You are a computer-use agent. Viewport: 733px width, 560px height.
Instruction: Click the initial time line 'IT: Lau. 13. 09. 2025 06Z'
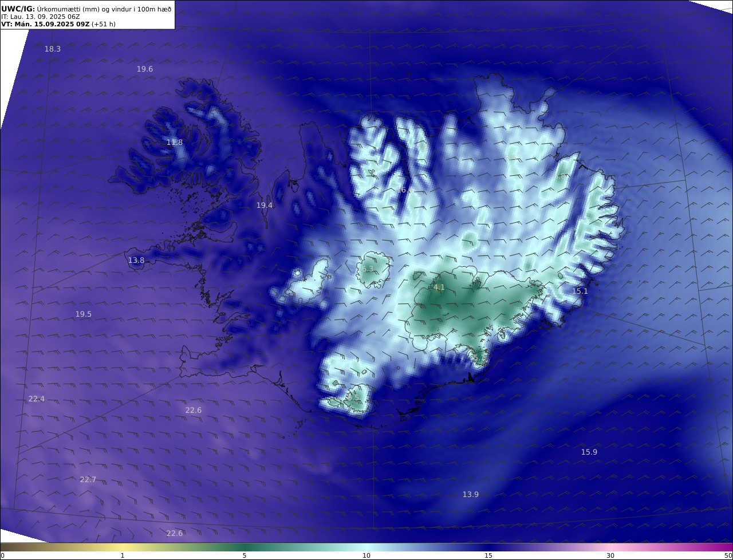[41, 17]
